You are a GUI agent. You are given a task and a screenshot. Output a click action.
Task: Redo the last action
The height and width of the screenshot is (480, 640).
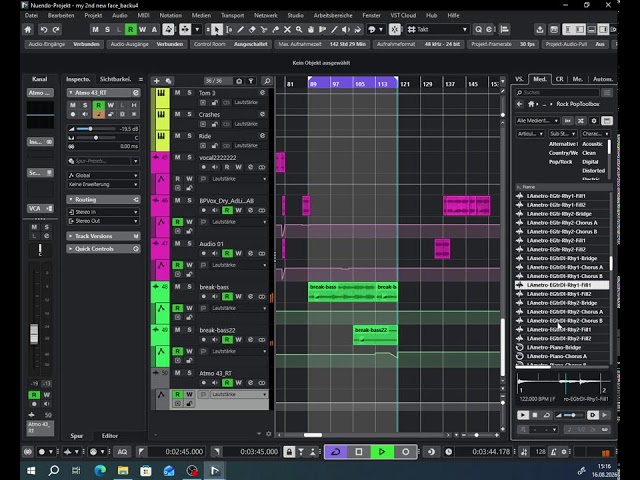(56, 29)
